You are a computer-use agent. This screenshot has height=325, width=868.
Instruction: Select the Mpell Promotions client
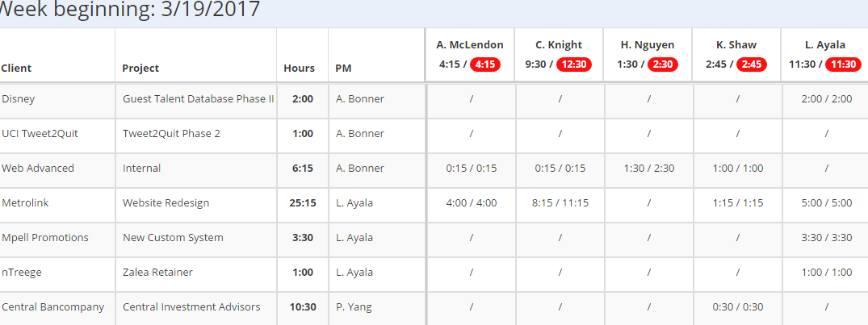point(45,238)
